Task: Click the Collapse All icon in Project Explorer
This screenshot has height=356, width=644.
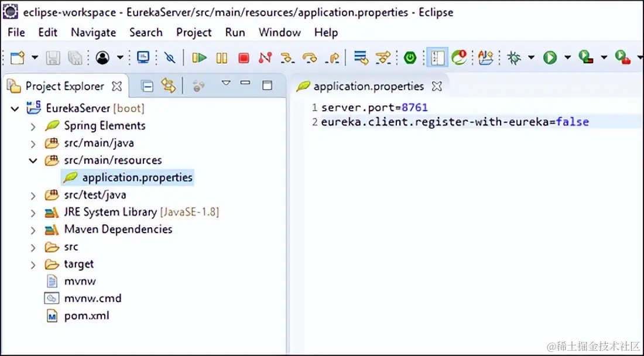Action: pos(147,86)
